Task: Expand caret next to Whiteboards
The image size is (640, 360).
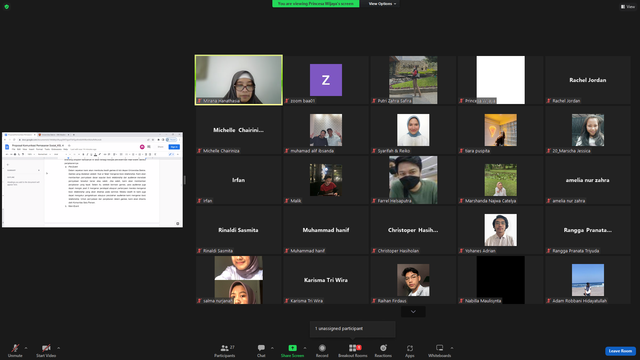Action: (452, 348)
